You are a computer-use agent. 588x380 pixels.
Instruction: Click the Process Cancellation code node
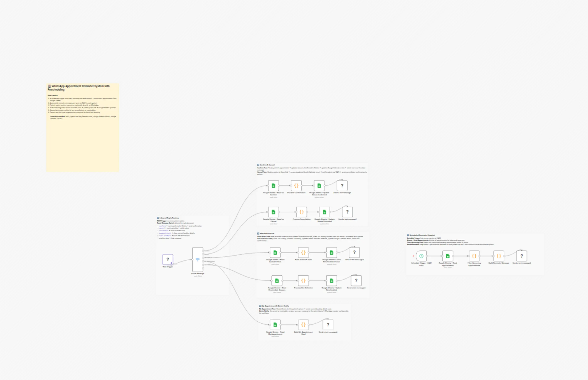[x=301, y=212]
